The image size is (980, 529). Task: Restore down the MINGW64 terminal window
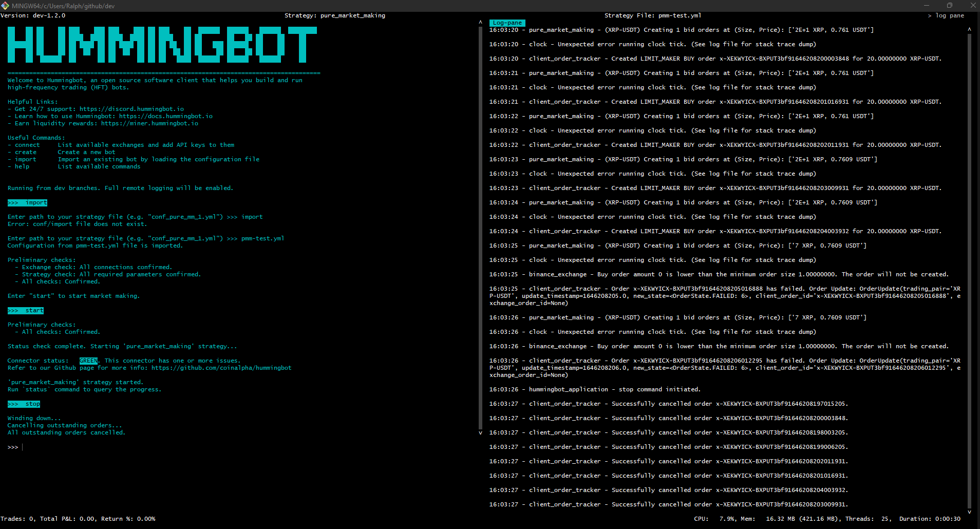coord(950,6)
